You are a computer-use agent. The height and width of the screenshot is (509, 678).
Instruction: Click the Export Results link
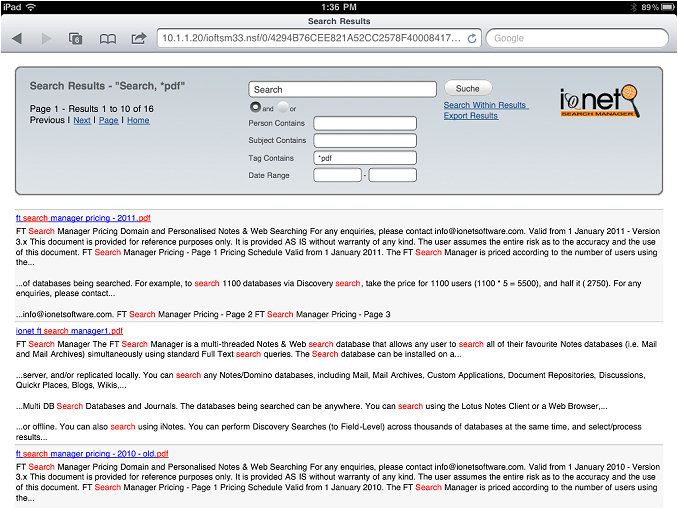coord(471,116)
